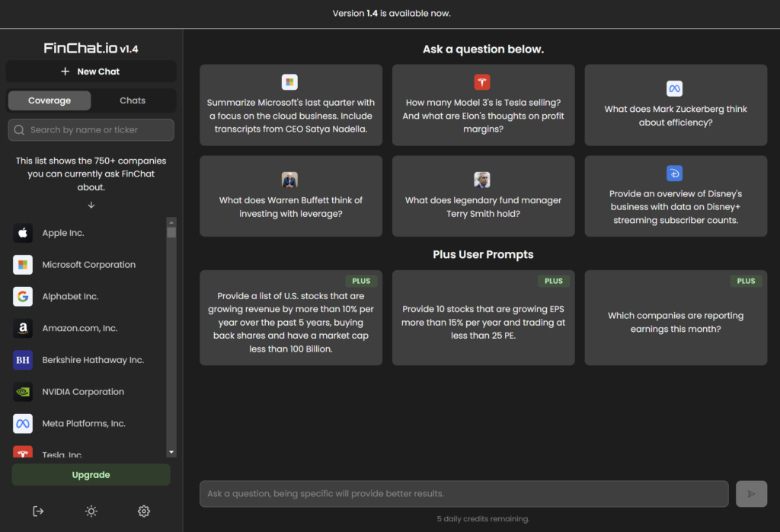Start a New Chat

[91, 72]
